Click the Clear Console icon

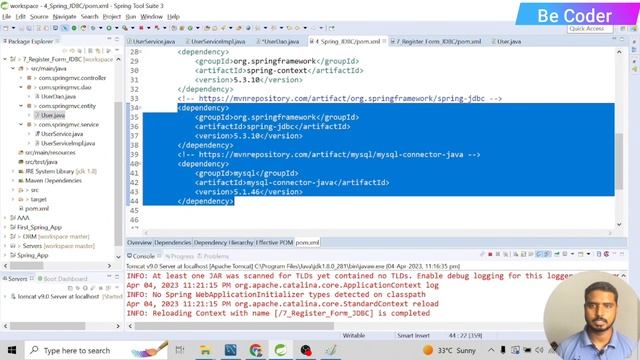click(516, 254)
